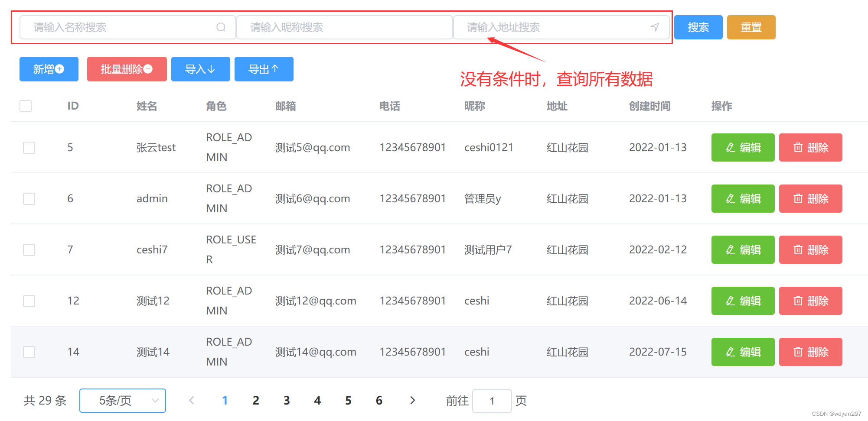The height and width of the screenshot is (421, 868).
Task: Click the location arrow icon in address field
Action: [x=655, y=27]
